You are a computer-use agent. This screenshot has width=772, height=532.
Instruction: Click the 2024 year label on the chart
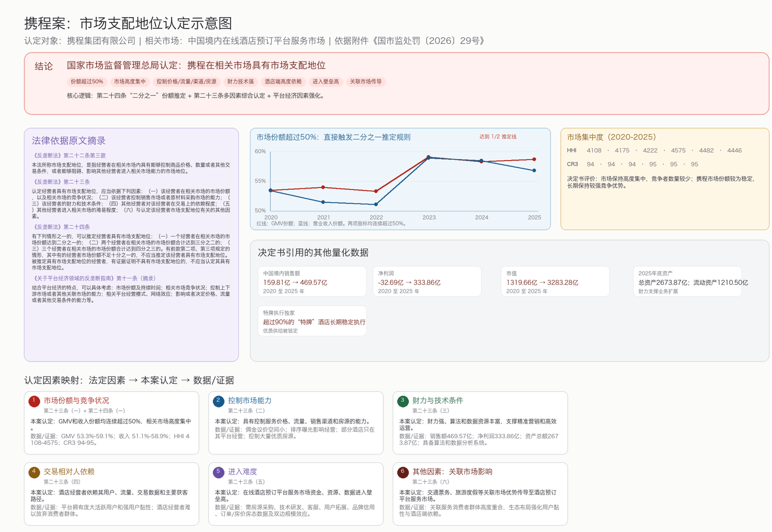482,217
